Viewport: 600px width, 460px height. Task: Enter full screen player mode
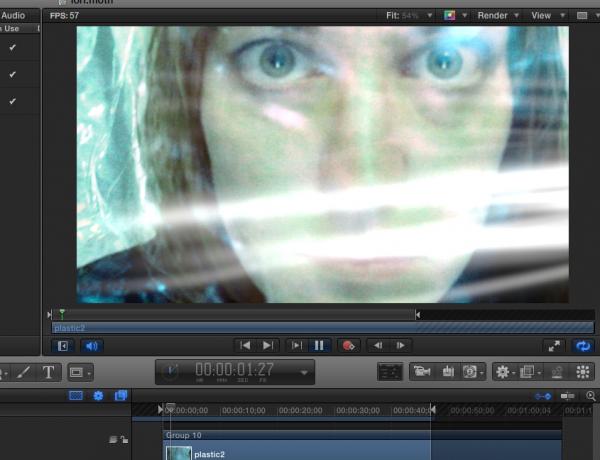[x=553, y=346]
